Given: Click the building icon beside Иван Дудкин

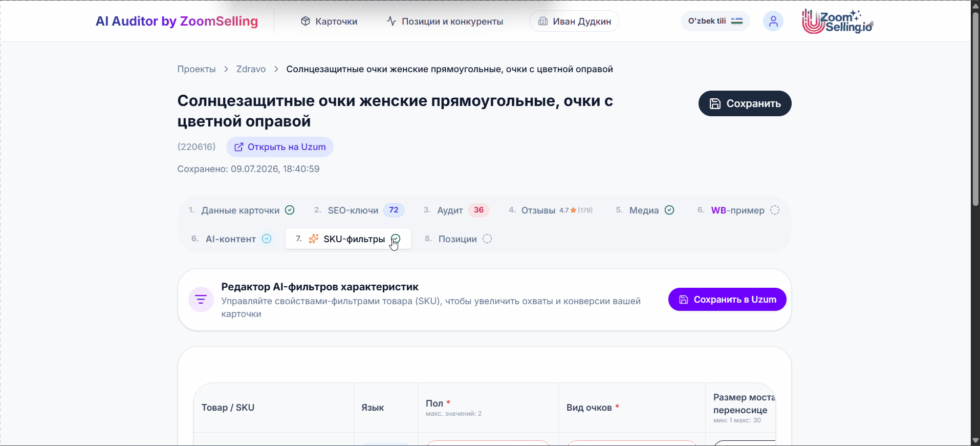Looking at the screenshot, I should pyautogui.click(x=543, y=21).
